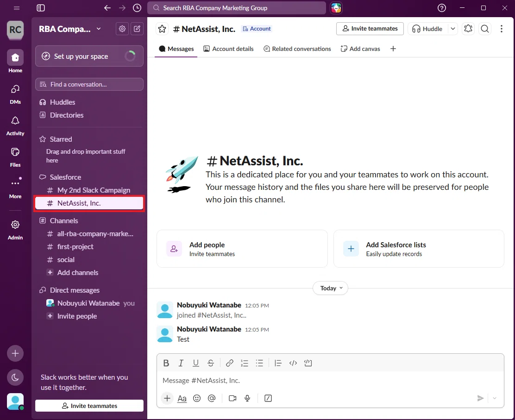Toggle dark mode moon icon
Image resolution: width=515 pixels, height=420 pixels.
pos(15,378)
